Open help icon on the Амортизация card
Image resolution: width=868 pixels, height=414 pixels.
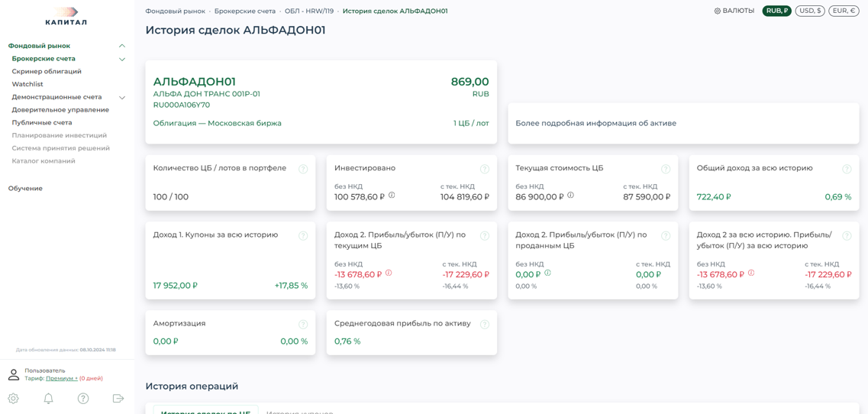[x=303, y=324]
